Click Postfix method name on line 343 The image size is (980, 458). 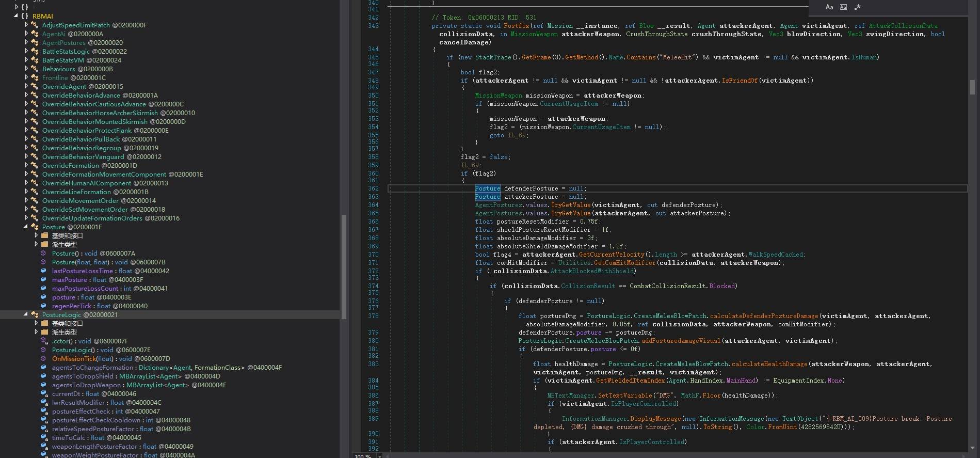coord(517,26)
